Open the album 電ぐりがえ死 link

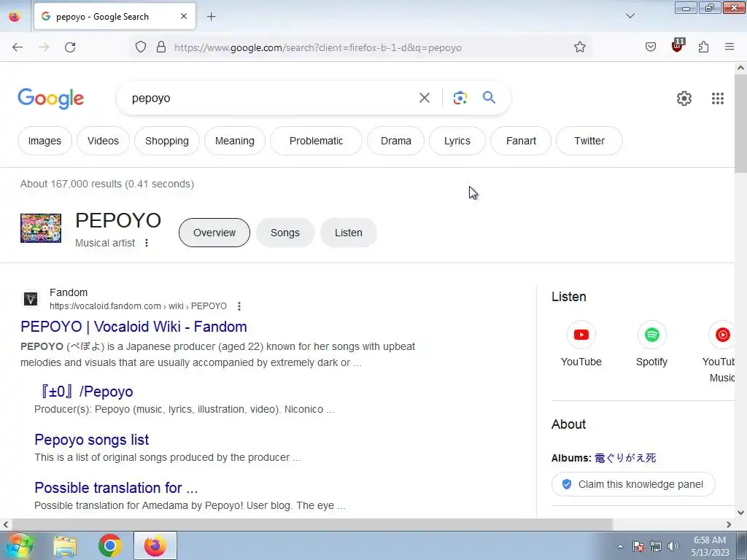[x=625, y=458]
